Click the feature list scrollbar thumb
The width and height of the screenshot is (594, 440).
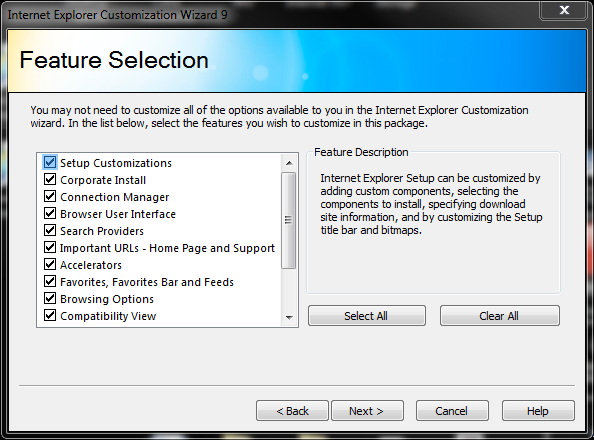289,220
